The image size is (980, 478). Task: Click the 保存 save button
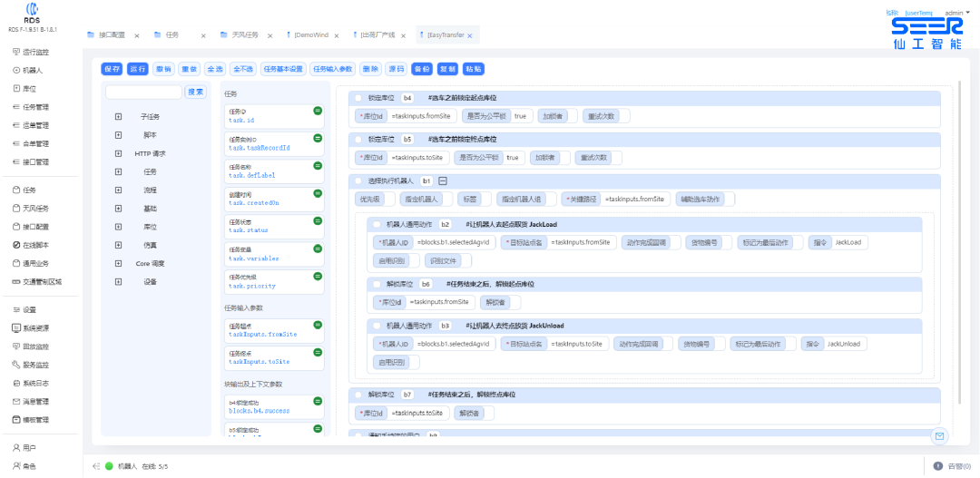coord(112,69)
